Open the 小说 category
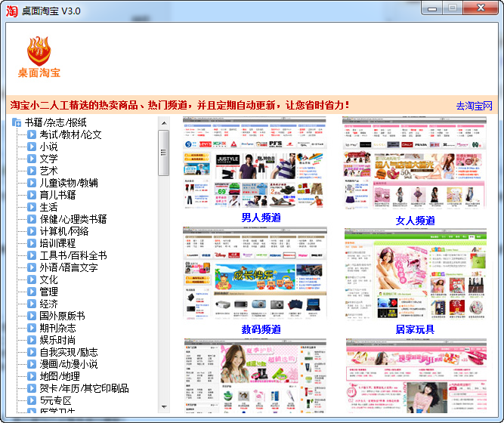The height and width of the screenshot is (423, 504). 48,147
